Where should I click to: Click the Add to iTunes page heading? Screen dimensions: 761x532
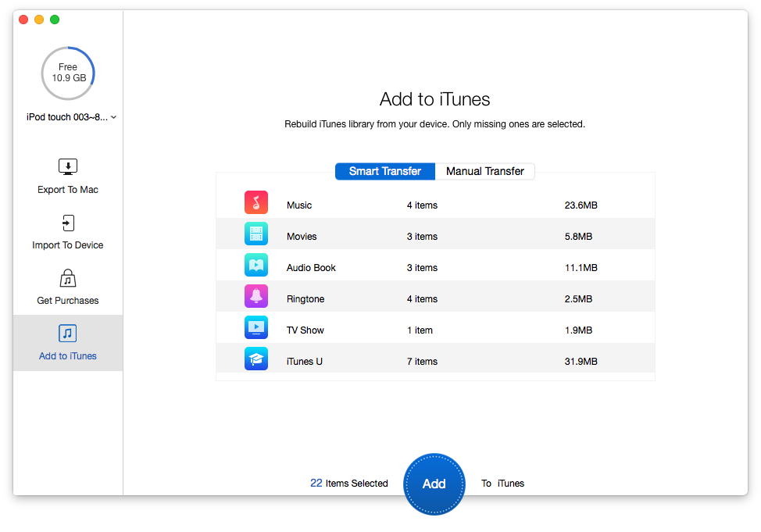435,99
